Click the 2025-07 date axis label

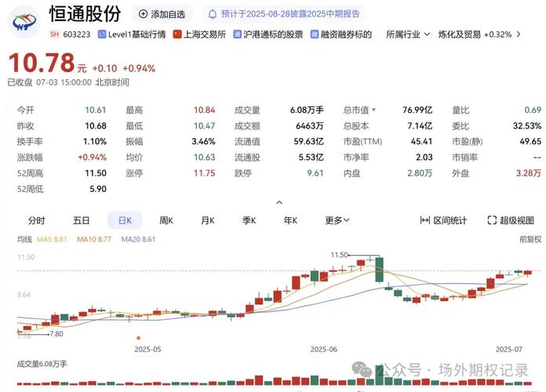509,349
